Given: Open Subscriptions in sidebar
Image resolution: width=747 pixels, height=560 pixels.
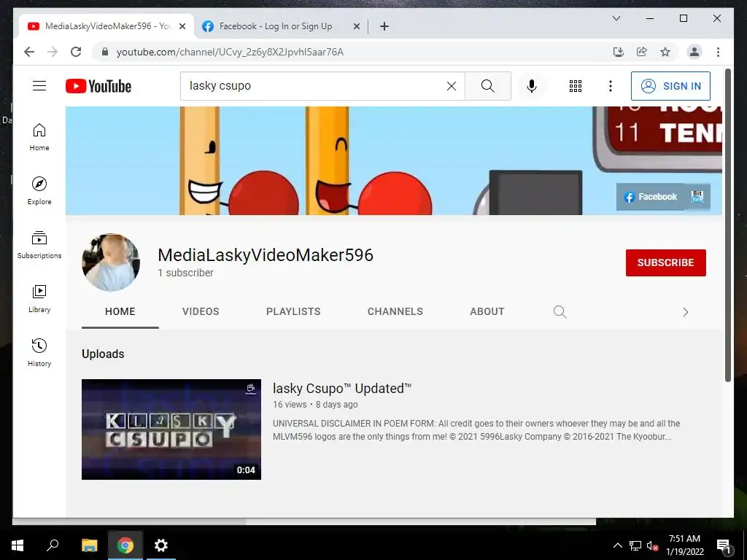Looking at the screenshot, I should (x=39, y=245).
